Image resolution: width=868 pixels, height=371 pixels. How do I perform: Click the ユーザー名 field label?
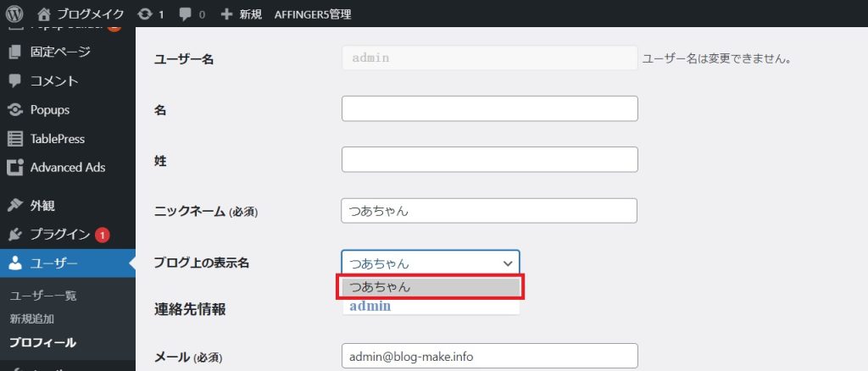(x=184, y=59)
